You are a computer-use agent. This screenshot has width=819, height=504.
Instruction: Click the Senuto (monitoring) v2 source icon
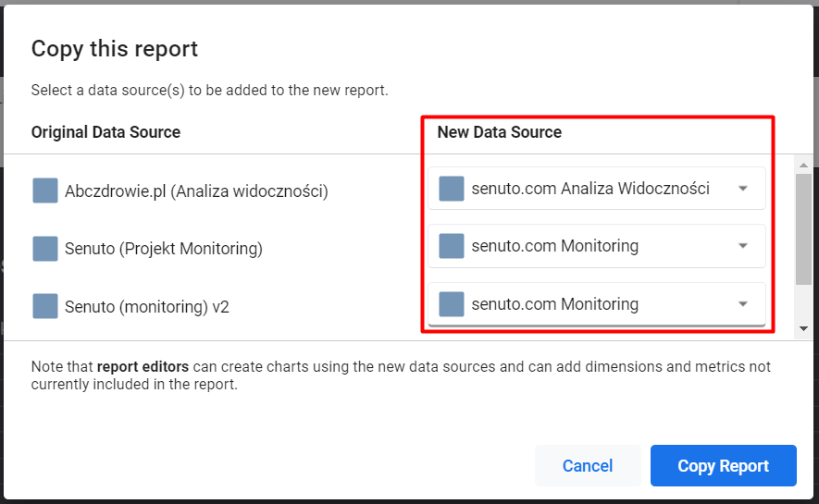click(x=45, y=306)
